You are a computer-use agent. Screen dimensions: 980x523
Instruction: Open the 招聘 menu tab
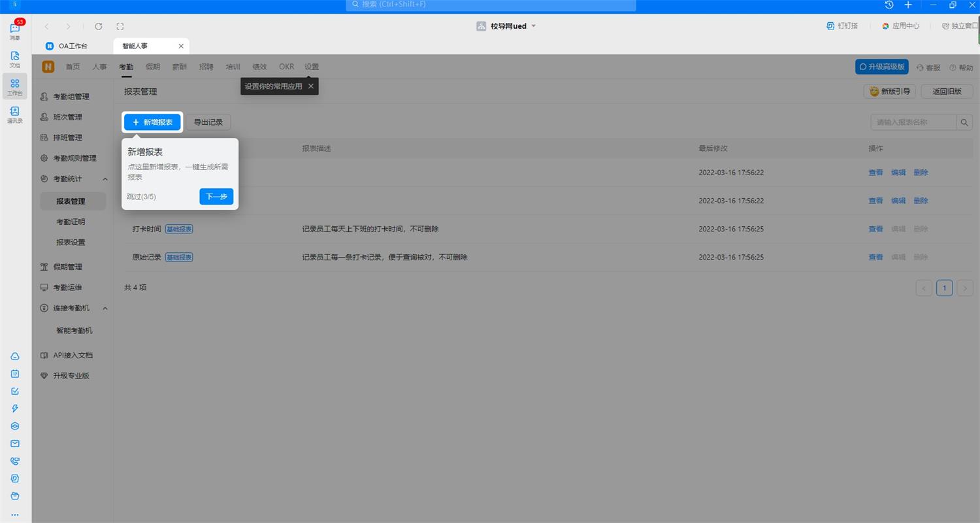(206, 67)
